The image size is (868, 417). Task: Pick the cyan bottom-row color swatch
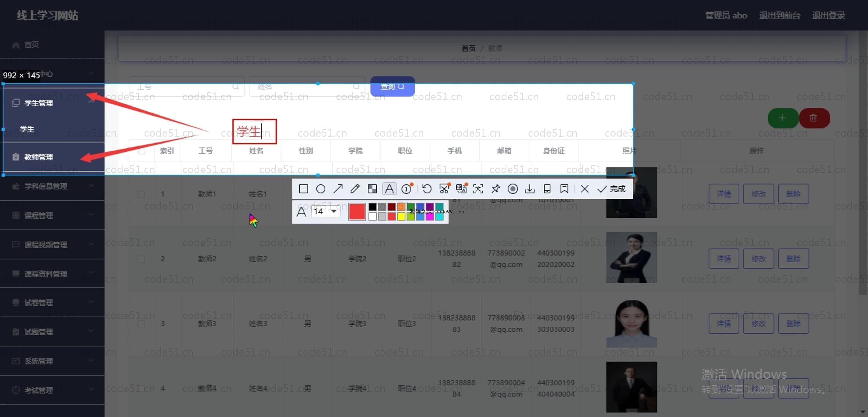pyautogui.click(x=439, y=217)
